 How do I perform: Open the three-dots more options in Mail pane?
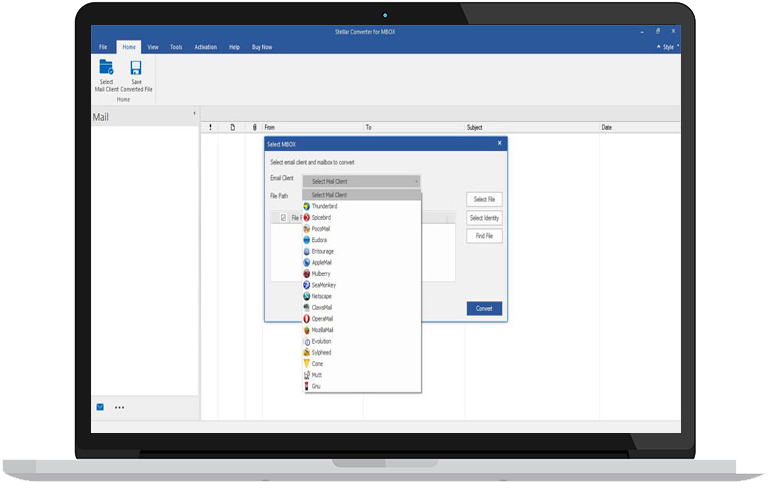(120, 408)
